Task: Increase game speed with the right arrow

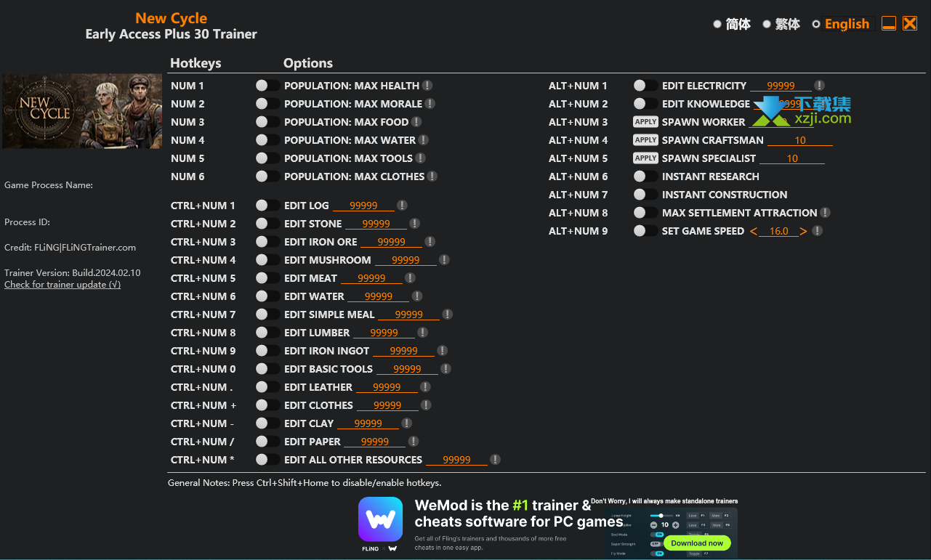Action: coord(803,231)
